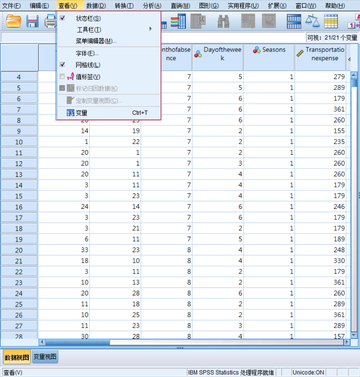Click the Save file floppy disk icon

(32, 22)
